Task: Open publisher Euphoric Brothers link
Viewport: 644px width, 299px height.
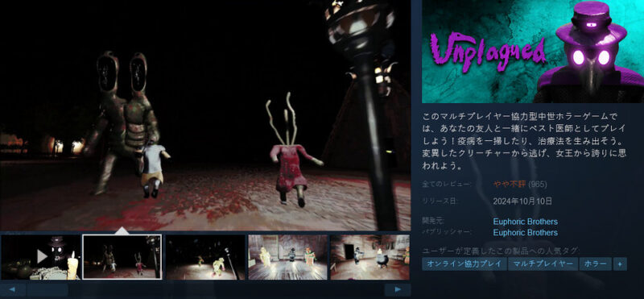Action: point(526,233)
